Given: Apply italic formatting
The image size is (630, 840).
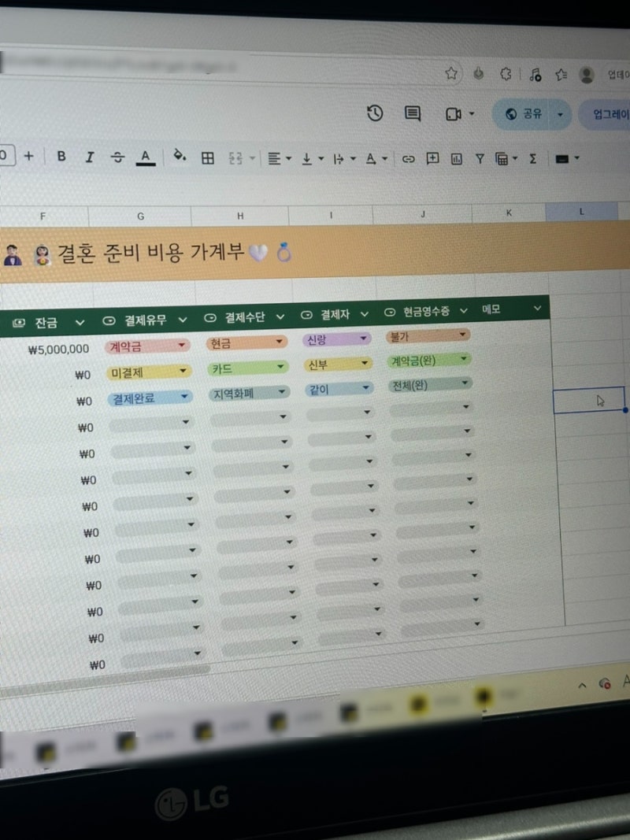Looking at the screenshot, I should click(x=90, y=157).
